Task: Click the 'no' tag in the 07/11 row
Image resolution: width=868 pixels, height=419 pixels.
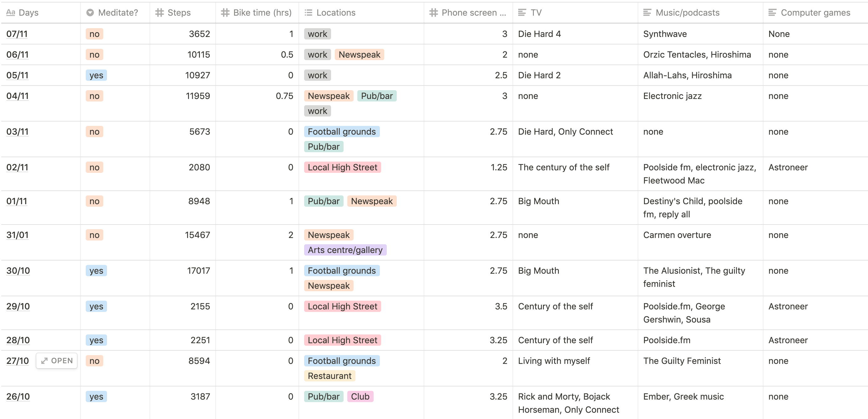Action: tap(94, 34)
